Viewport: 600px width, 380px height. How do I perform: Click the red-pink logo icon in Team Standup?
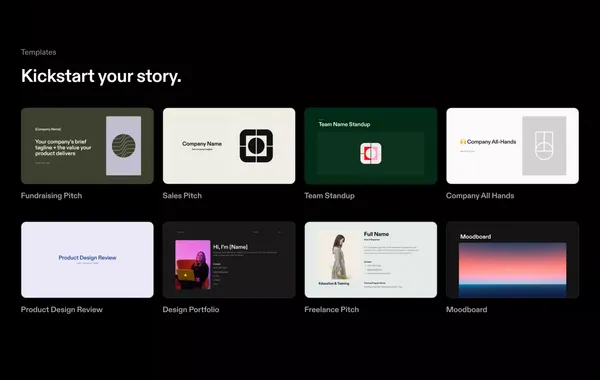370,153
